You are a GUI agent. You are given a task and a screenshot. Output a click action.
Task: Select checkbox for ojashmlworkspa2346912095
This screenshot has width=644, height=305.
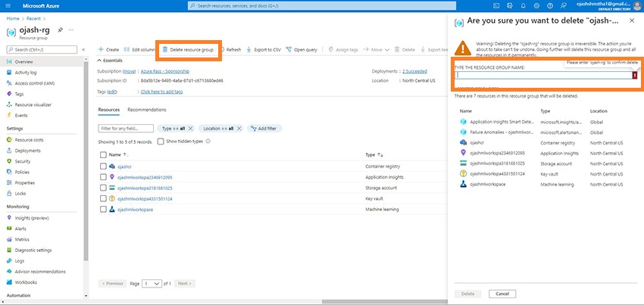click(103, 177)
